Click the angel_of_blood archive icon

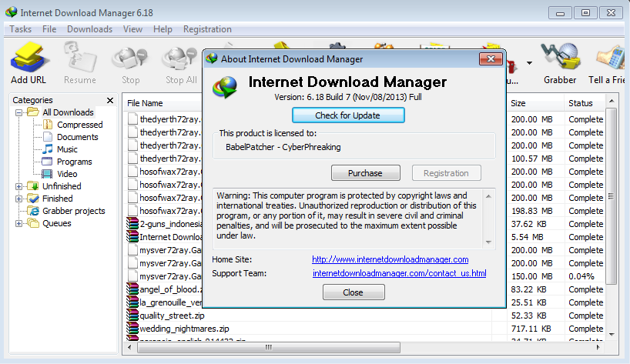(132, 289)
